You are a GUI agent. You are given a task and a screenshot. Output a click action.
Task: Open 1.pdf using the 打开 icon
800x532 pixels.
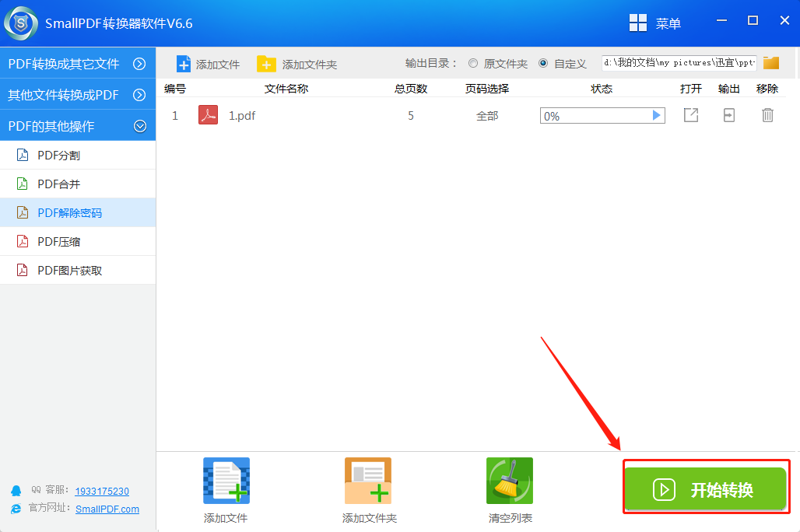690,114
